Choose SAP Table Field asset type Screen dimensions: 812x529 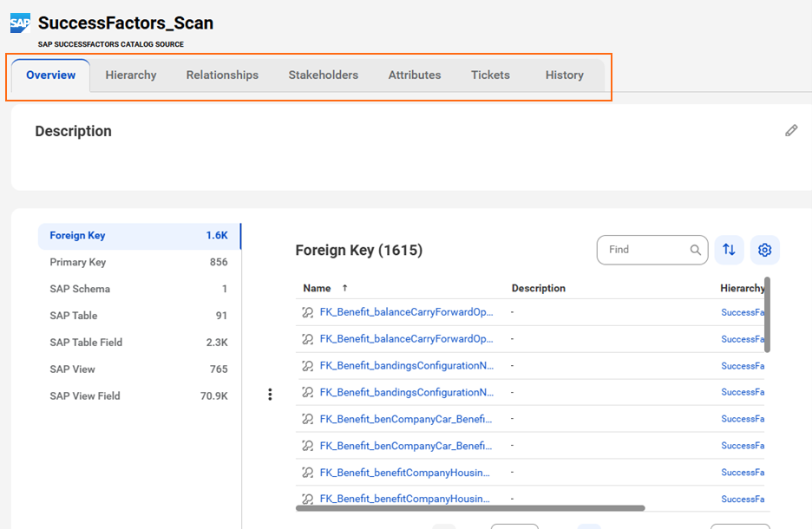pyautogui.click(x=139, y=343)
